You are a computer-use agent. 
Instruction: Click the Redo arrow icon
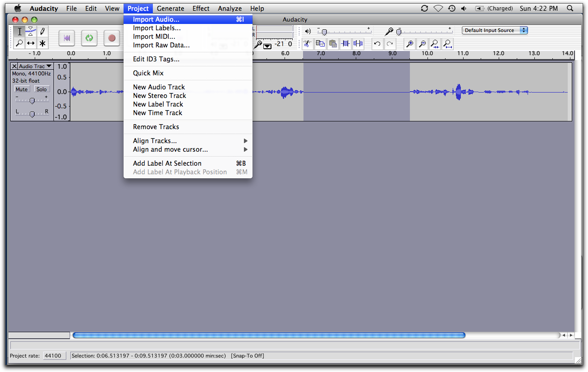point(390,44)
